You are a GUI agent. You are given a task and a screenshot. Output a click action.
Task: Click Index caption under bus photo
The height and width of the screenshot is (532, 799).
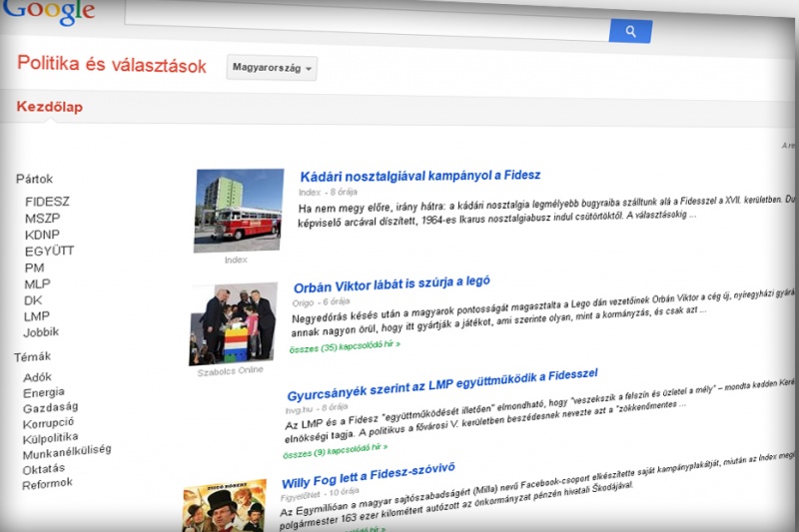(x=236, y=260)
